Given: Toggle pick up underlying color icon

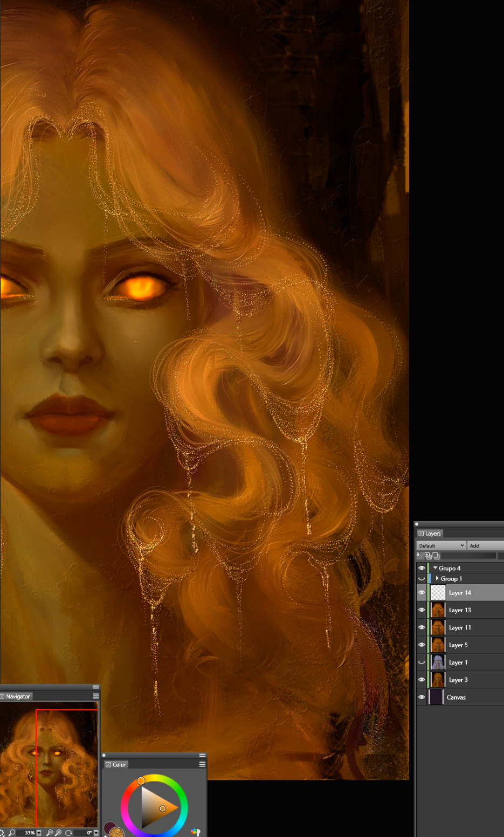Looking at the screenshot, I should coord(428,556).
